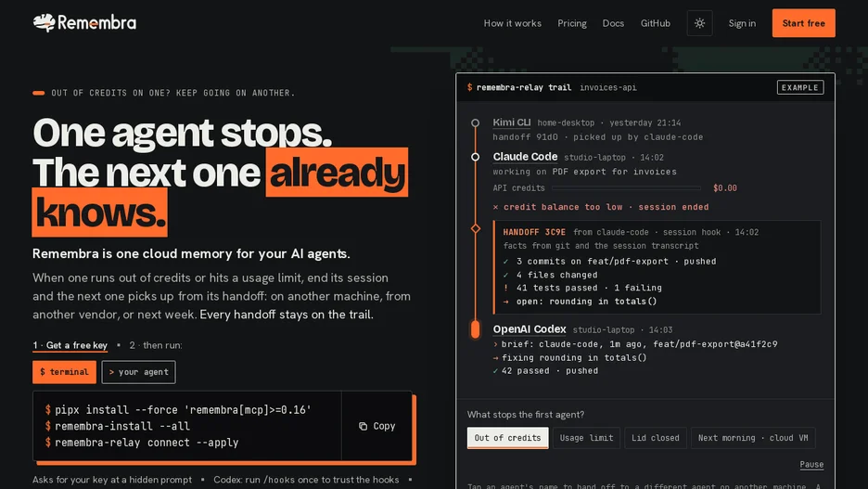Screen dimensions: 868x489
Task: Open the Pricing menu item
Action: tap(572, 23)
